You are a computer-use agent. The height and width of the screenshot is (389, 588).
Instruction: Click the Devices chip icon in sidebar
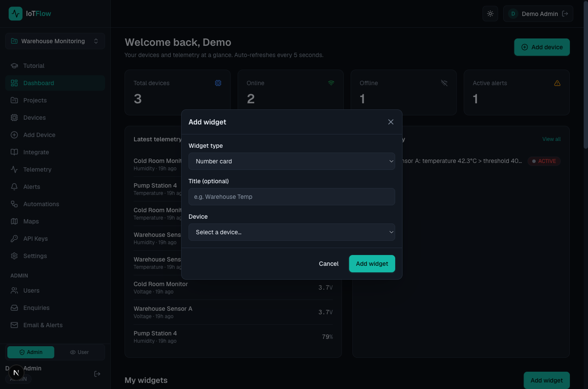(x=14, y=118)
